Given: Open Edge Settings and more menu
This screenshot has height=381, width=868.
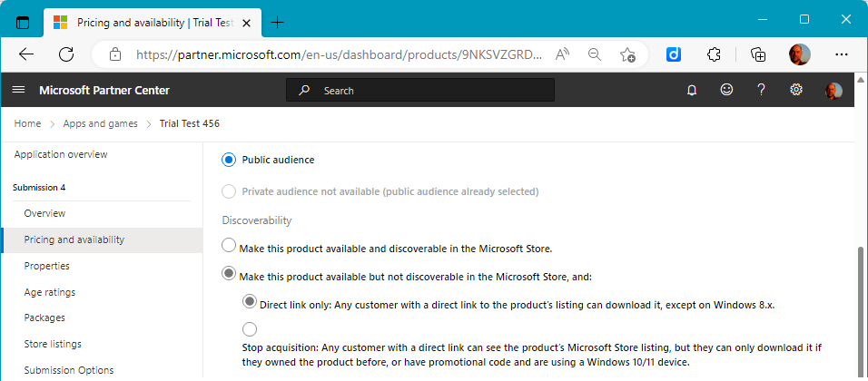Looking at the screenshot, I should [x=841, y=54].
